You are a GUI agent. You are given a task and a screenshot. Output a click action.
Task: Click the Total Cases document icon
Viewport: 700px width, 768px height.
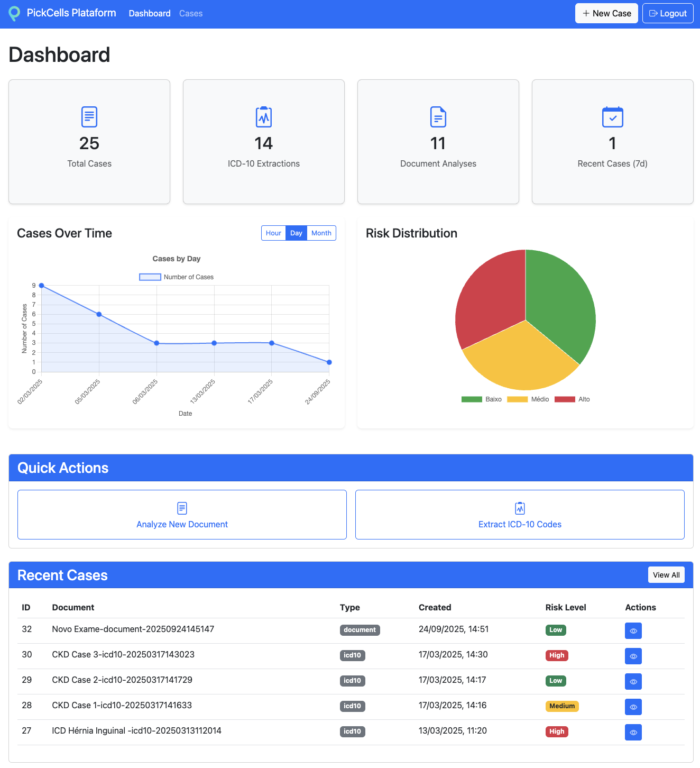click(89, 117)
